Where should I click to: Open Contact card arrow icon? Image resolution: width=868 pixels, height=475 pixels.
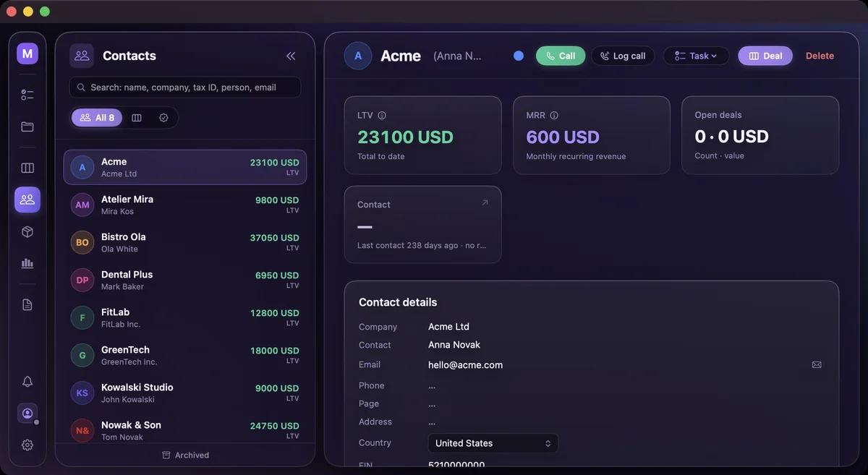[x=485, y=203]
